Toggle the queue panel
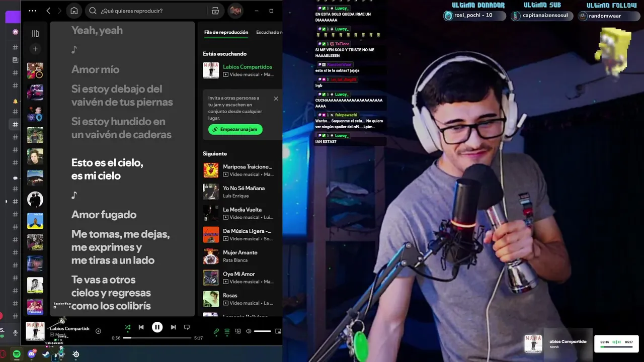The height and width of the screenshot is (362, 644). [x=227, y=331]
